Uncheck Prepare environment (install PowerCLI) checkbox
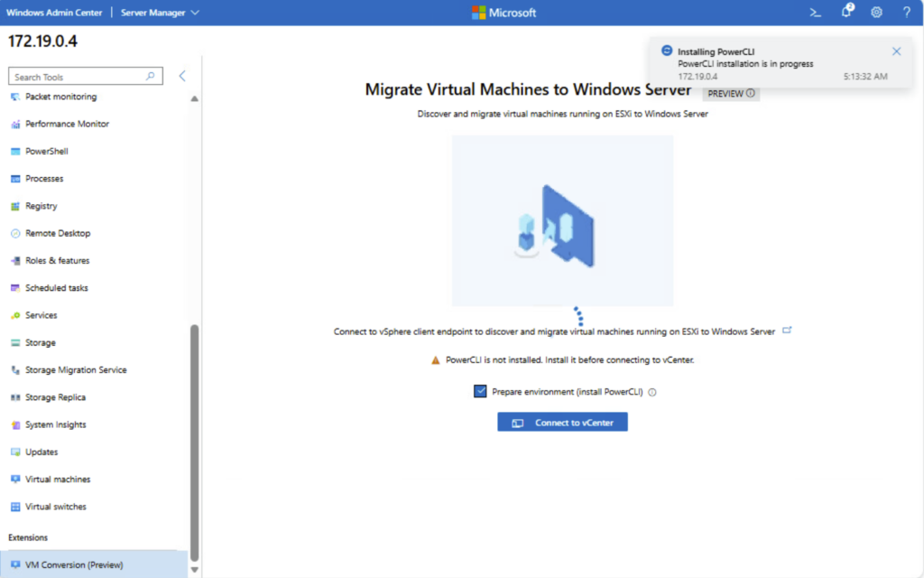The width and height of the screenshot is (924, 578). [480, 392]
